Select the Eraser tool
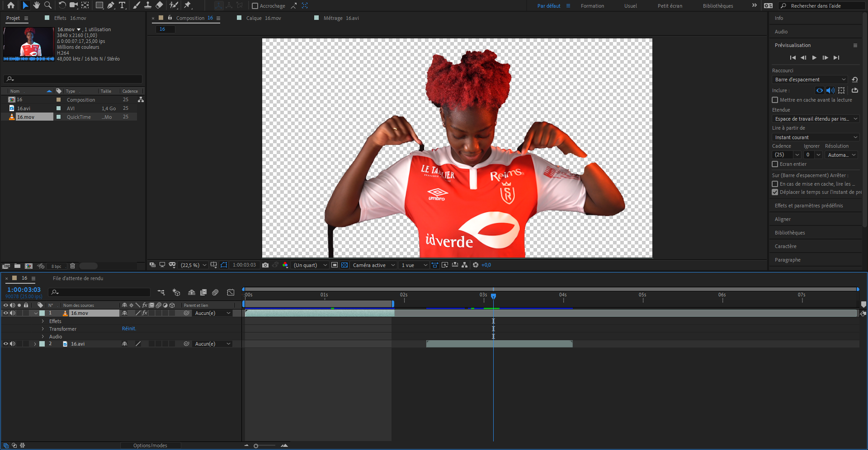The image size is (868, 450). point(159,5)
